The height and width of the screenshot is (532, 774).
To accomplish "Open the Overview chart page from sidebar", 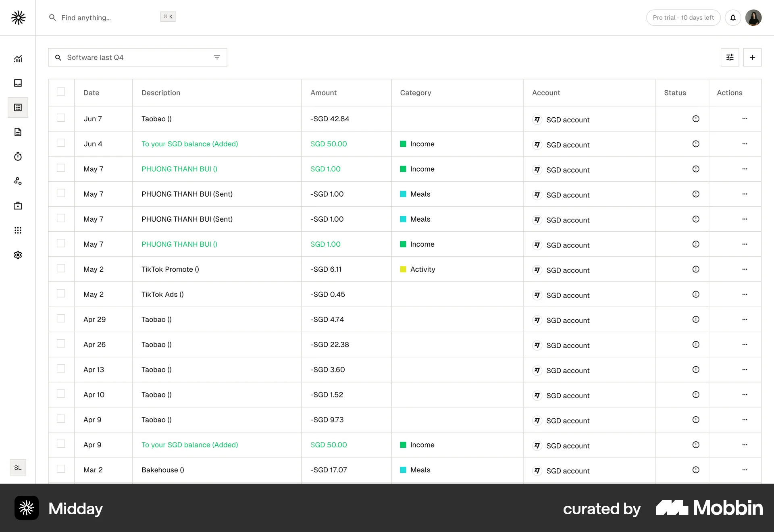I will (18, 58).
